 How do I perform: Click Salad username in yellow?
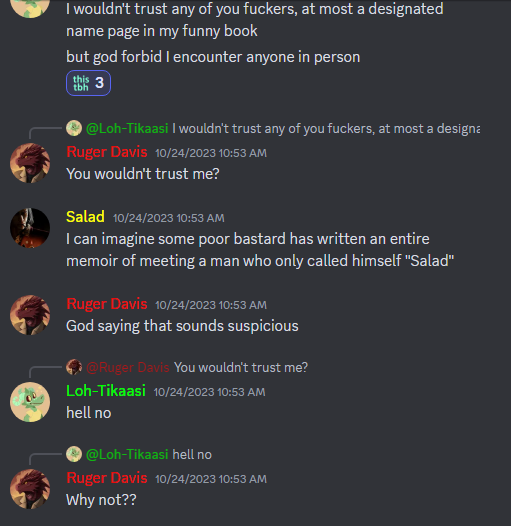pyautogui.click(x=85, y=217)
